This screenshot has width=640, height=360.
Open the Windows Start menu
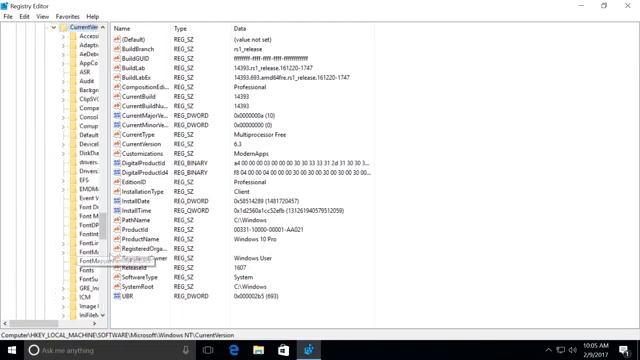[x=12, y=350]
